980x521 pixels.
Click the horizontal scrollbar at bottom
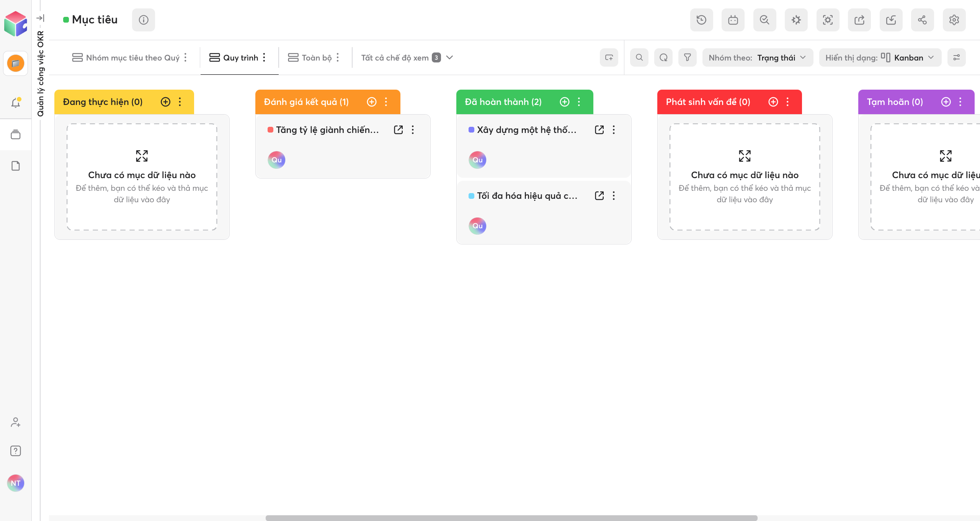(x=511, y=518)
